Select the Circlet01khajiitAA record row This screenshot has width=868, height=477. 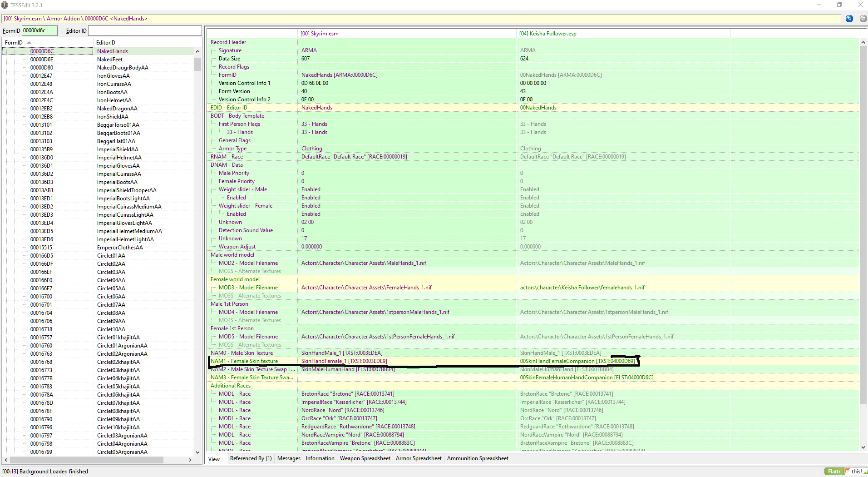pos(98,338)
